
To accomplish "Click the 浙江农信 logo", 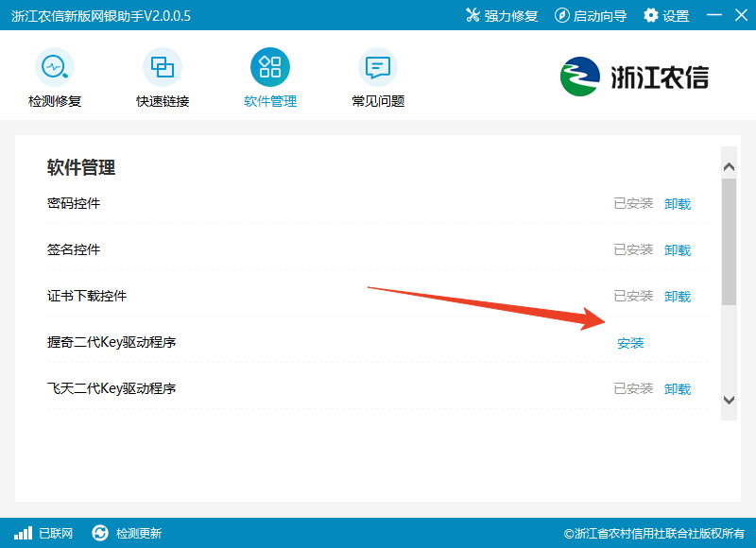I will tap(630, 77).
